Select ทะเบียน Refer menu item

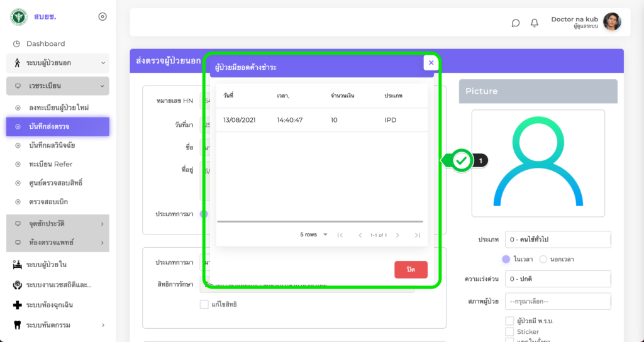pyautogui.click(x=50, y=164)
